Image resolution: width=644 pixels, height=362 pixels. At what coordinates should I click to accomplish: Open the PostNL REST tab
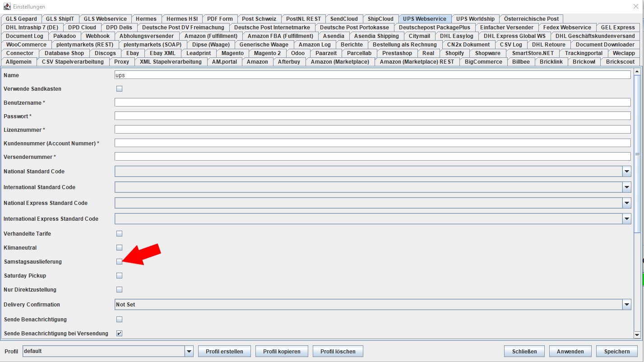[x=304, y=19]
